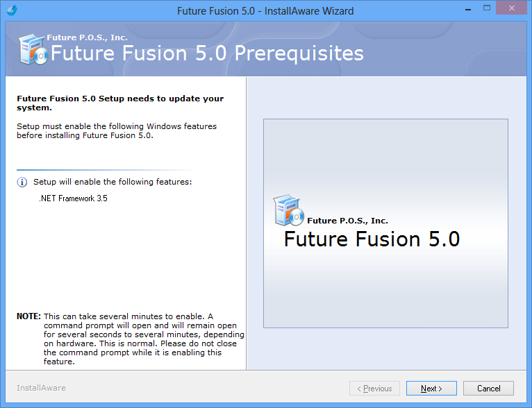Click the installer box icon in right panel
532x408 pixels.
288,210
